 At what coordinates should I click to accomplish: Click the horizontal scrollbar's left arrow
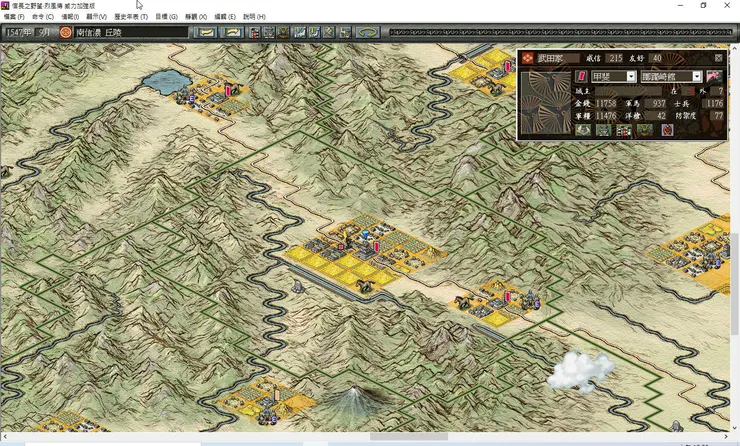pos(4,437)
